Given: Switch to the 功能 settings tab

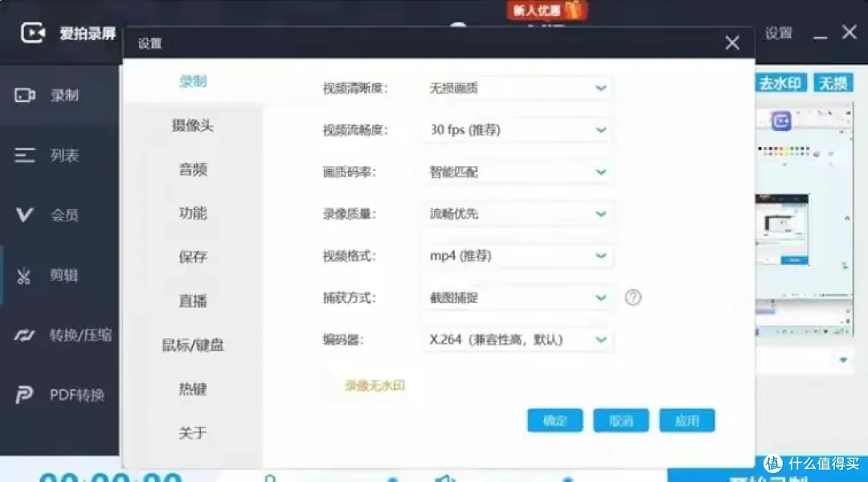Looking at the screenshot, I should 193,213.
